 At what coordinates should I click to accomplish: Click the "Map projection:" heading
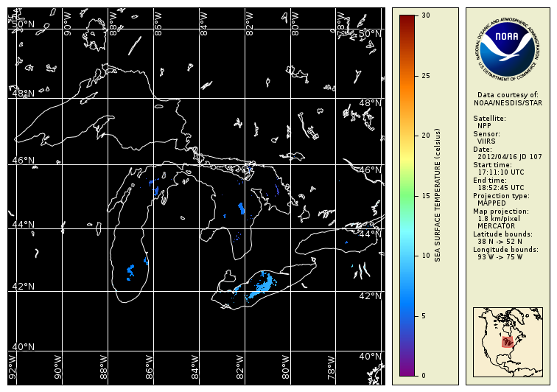click(501, 211)
